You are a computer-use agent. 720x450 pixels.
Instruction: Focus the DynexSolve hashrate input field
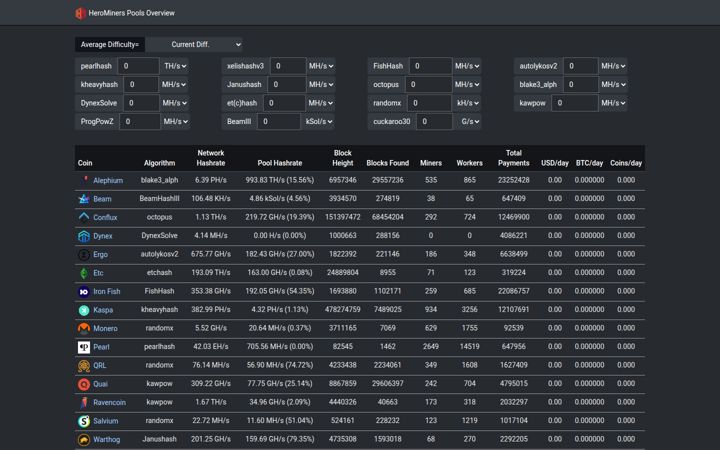click(x=141, y=103)
